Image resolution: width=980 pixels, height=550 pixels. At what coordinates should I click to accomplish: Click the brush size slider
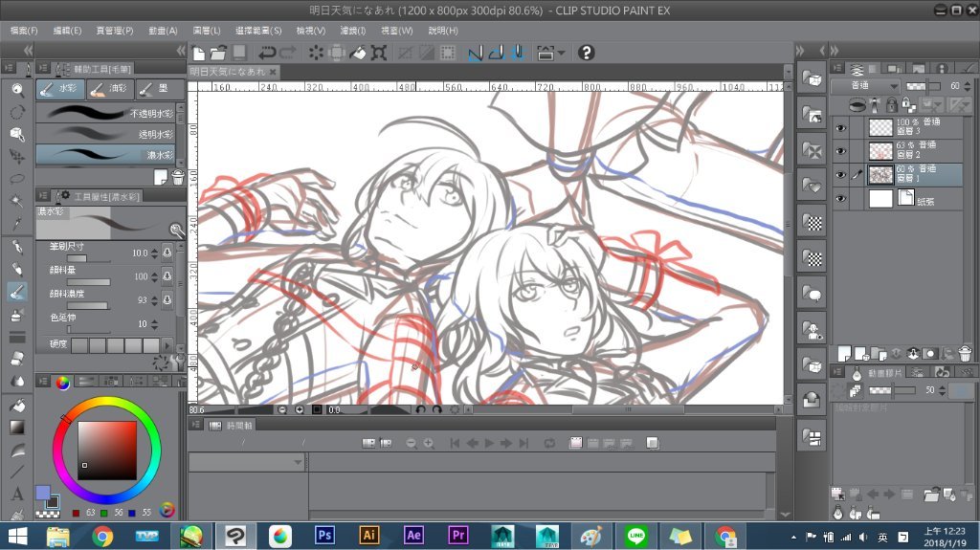click(88, 259)
